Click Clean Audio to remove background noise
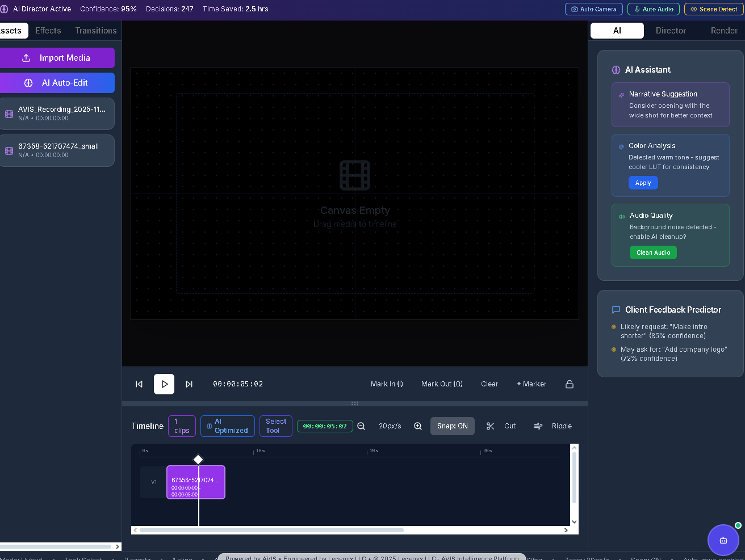745x560 pixels. (653, 252)
